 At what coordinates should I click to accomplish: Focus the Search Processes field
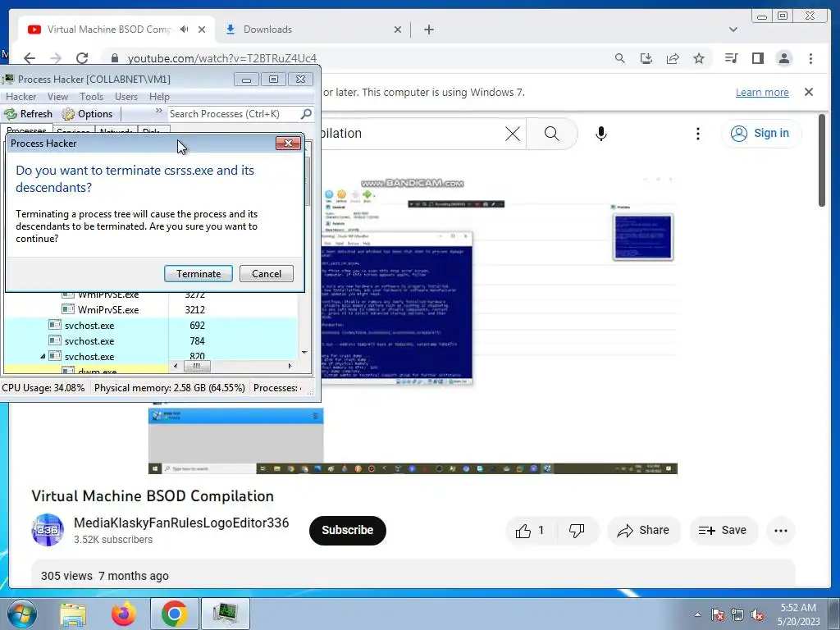(233, 113)
